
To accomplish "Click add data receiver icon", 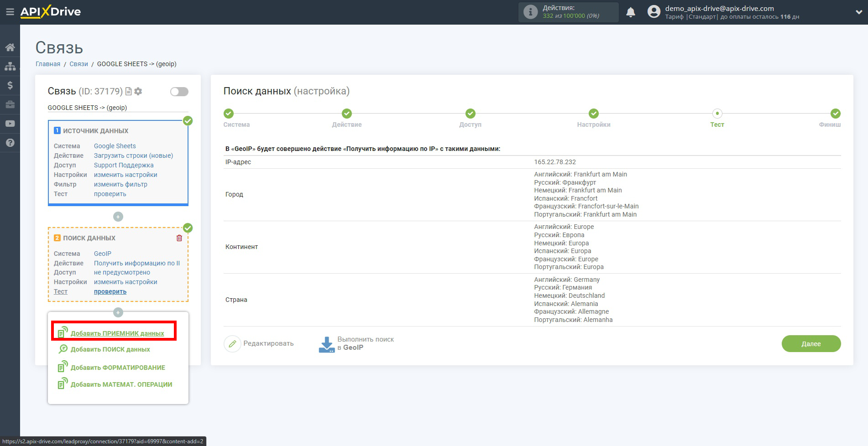I will 63,332.
